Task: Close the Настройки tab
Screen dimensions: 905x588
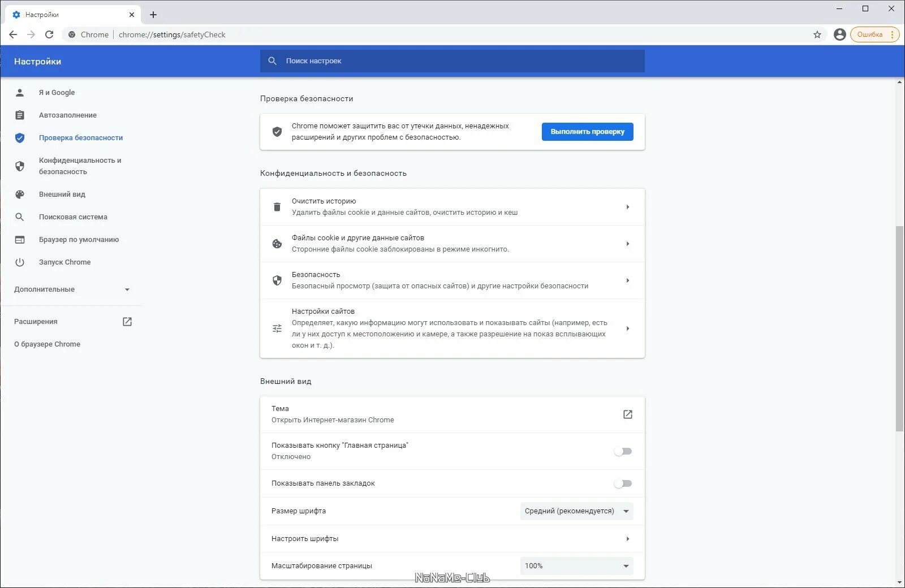Action: 132,15
